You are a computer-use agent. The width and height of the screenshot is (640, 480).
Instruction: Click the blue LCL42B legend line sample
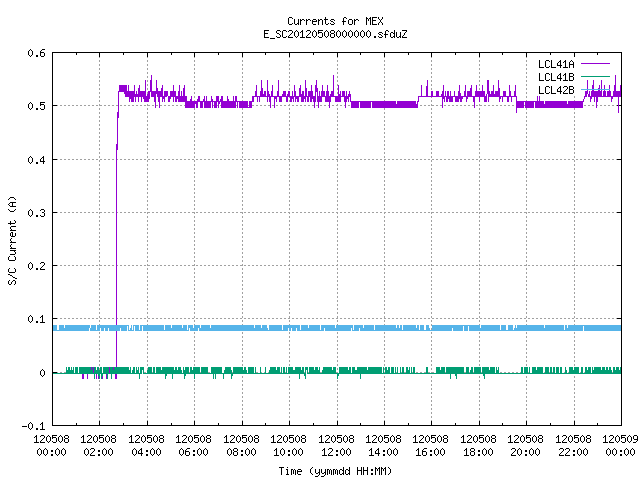(595, 89)
